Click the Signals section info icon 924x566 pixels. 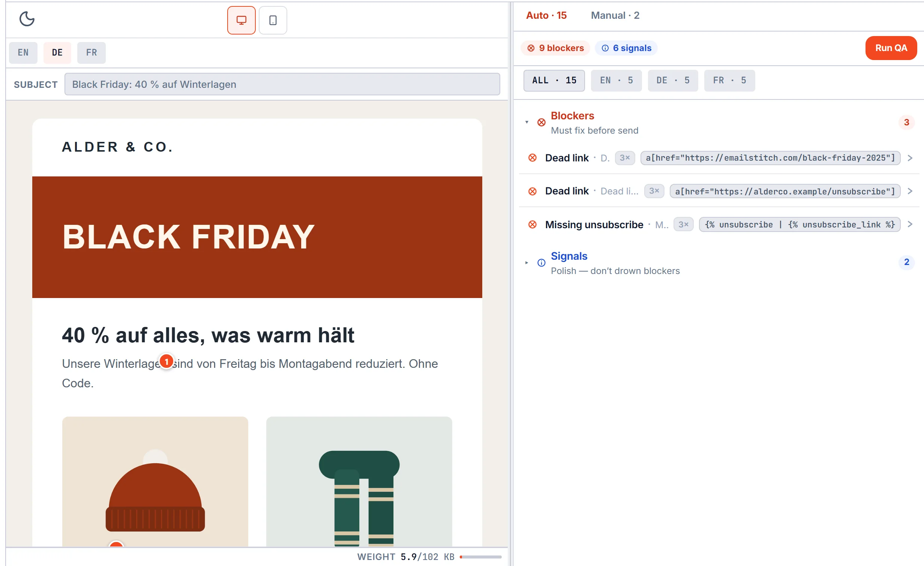[541, 262]
